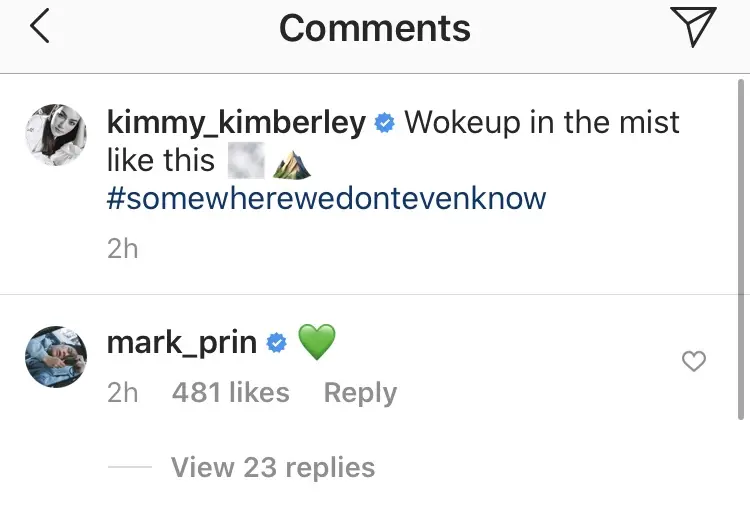Image resolution: width=750 pixels, height=522 pixels.
Task: Tap the mountain emoji in the caption
Action: tap(291, 163)
